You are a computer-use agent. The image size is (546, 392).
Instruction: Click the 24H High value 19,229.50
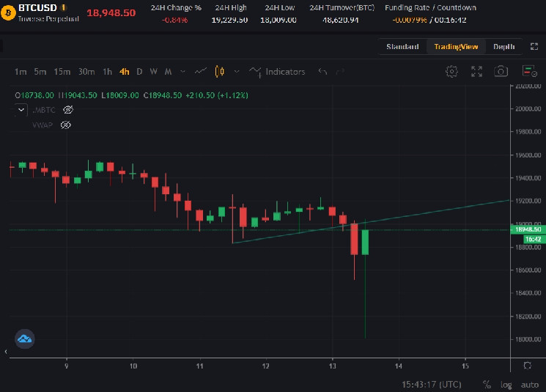click(x=229, y=20)
